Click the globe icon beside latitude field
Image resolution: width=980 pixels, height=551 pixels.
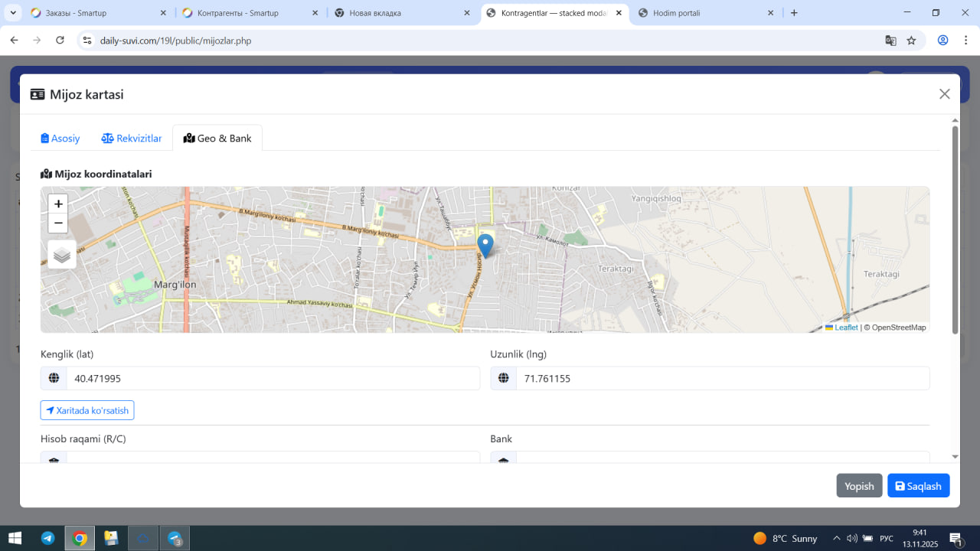click(x=54, y=378)
